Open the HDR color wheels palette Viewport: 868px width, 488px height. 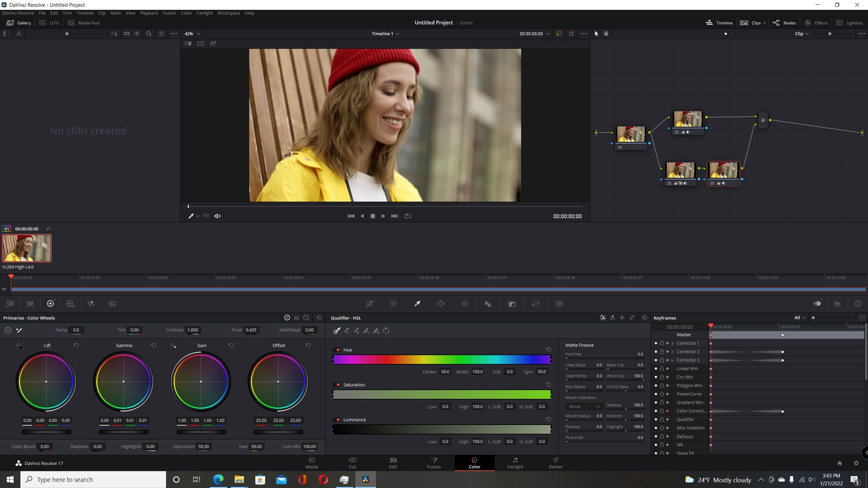(71, 304)
